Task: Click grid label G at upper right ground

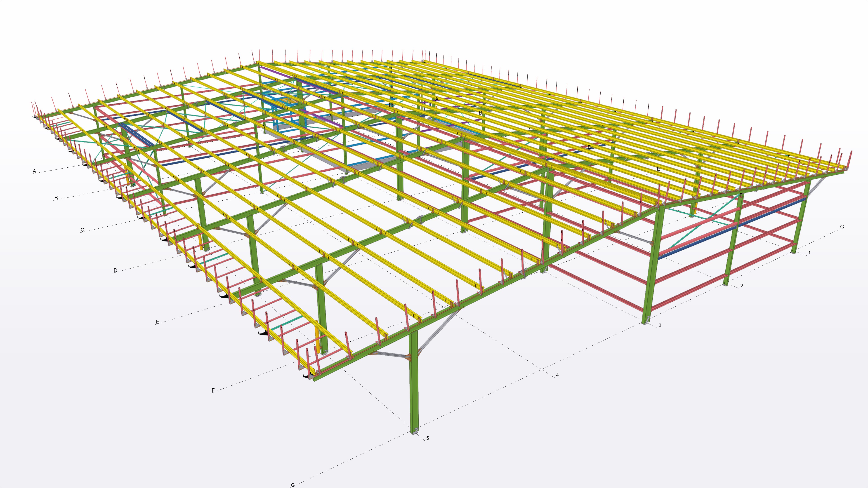Action: pos(842,227)
